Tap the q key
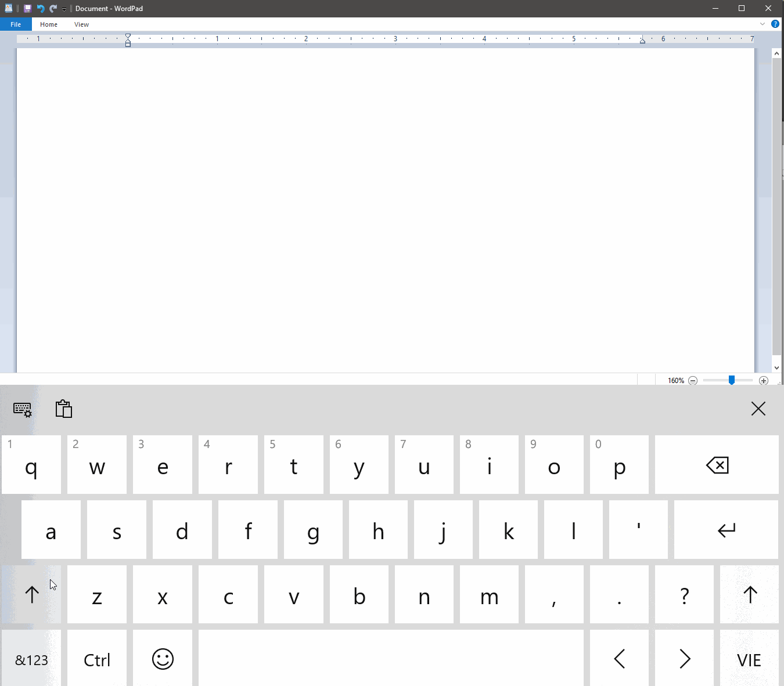The height and width of the screenshot is (686, 784). (x=31, y=465)
